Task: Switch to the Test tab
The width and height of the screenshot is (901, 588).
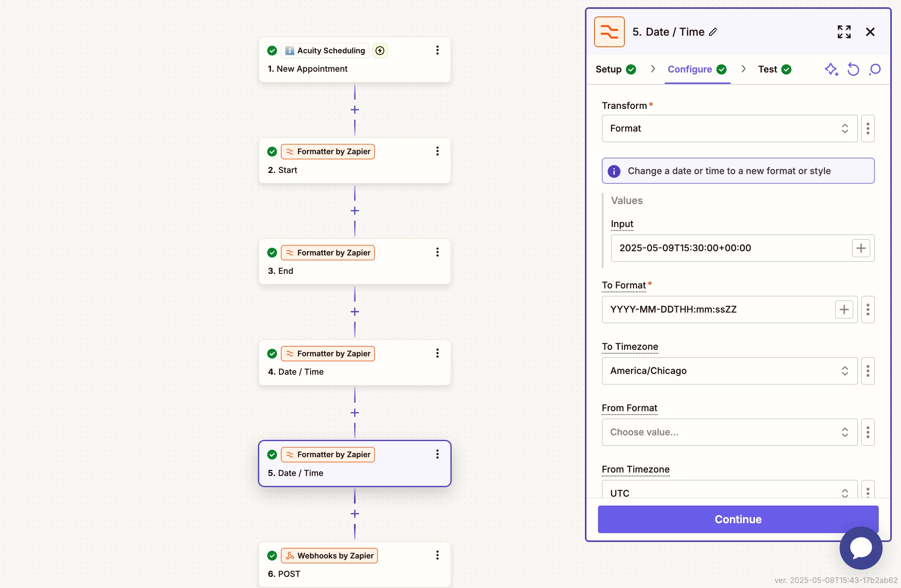Action: [775, 69]
